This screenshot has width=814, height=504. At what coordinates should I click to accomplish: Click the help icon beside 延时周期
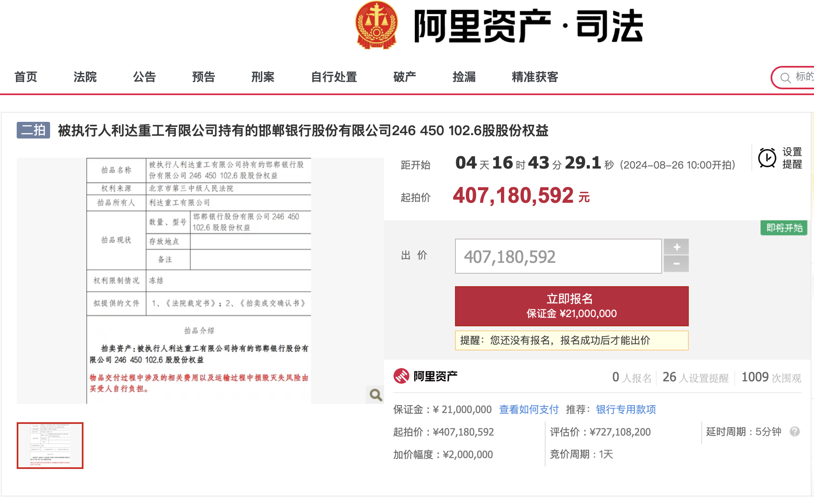click(795, 431)
